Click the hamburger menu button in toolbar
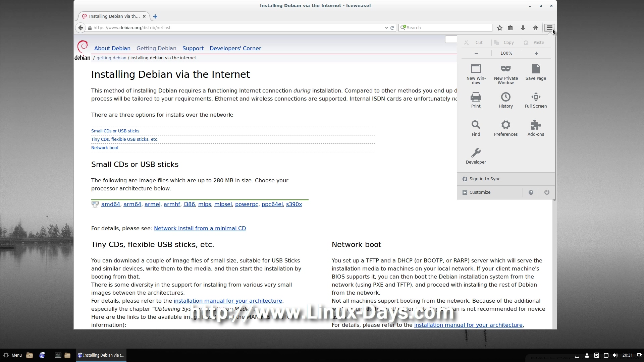The image size is (644, 362). [549, 28]
